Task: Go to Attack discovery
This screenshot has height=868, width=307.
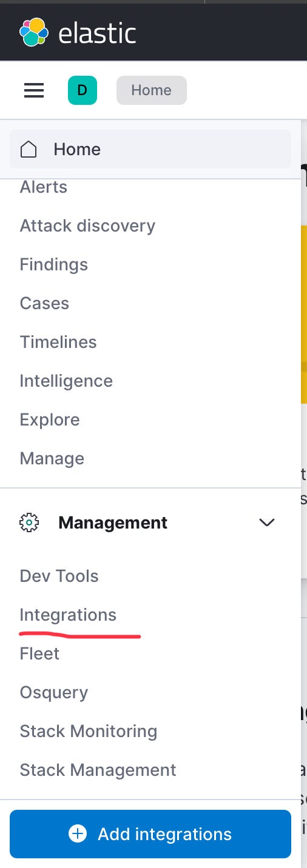Action: [87, 226]
